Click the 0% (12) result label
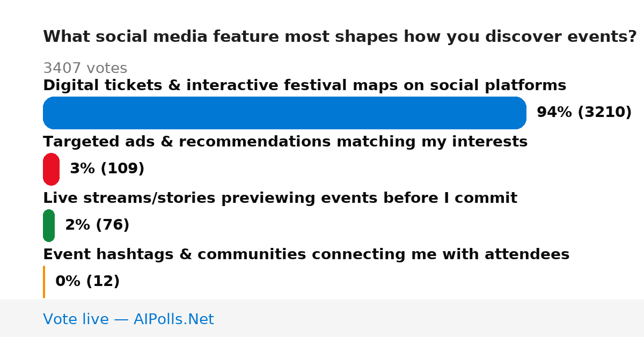This screenshot has width=644, height=337. tap(87, 282)
